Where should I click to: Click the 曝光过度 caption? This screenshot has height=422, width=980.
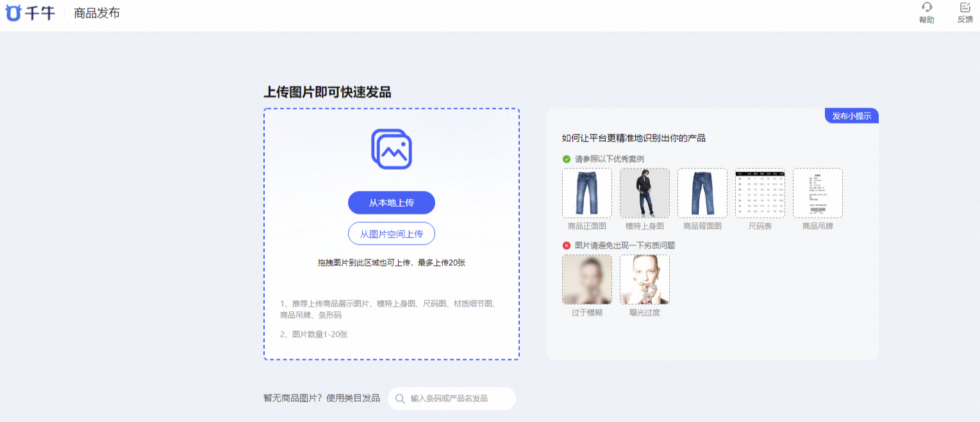pos(645,312)
